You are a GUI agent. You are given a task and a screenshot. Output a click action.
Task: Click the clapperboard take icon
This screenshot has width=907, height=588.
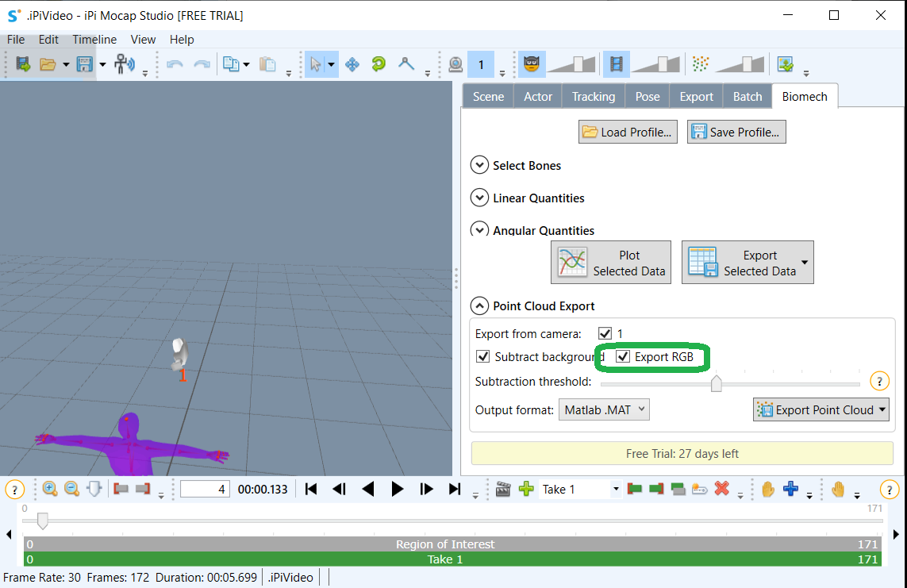[x=503, y=489]
